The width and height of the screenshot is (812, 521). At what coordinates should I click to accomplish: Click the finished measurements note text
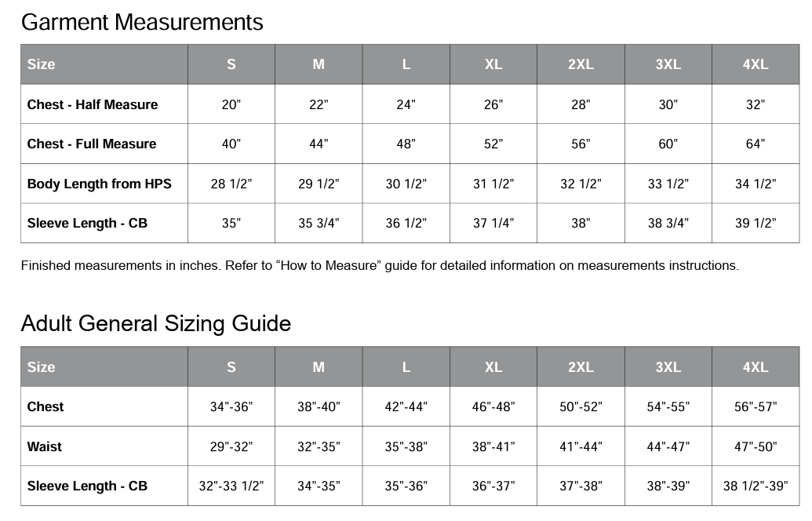click(x=380, y=265)
